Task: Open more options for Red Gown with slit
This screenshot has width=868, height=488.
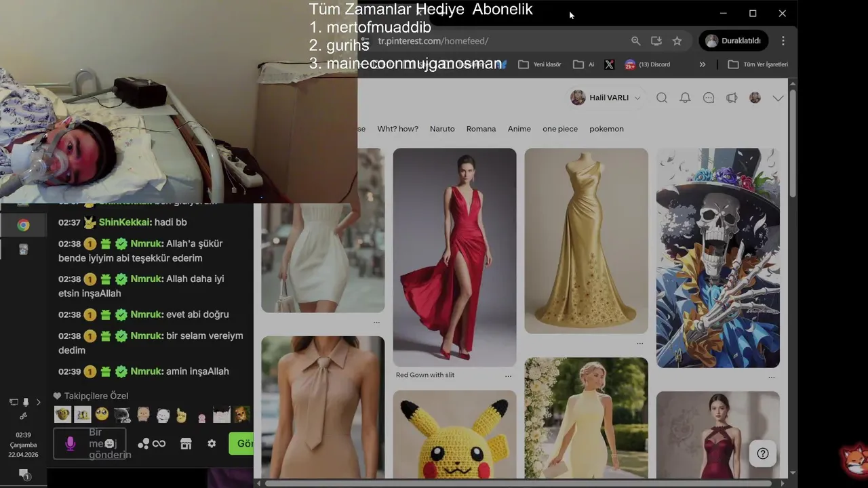Action: [508, 375]
